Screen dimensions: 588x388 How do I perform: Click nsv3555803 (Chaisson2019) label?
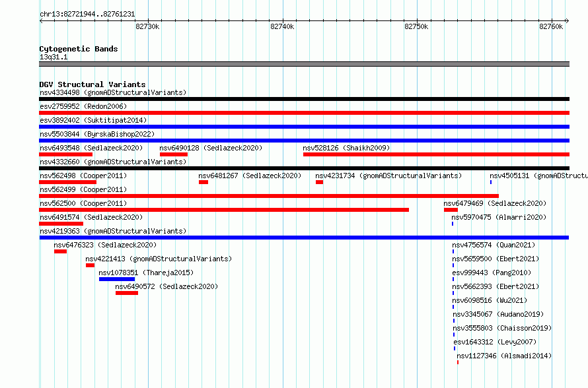pyautogui.click(x=503, y=328)
